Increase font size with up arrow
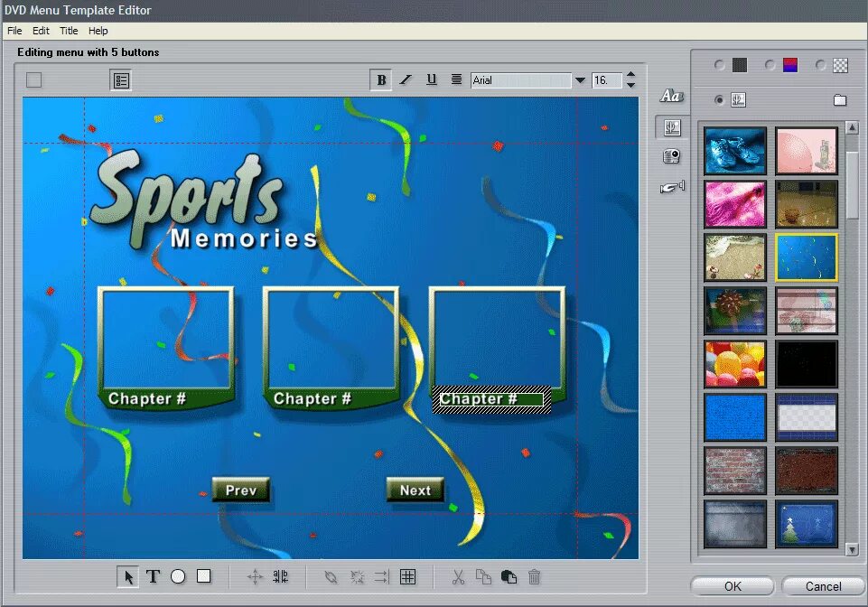Image resolution: width=868 pixels, height=607 pixels. [630, 75]
